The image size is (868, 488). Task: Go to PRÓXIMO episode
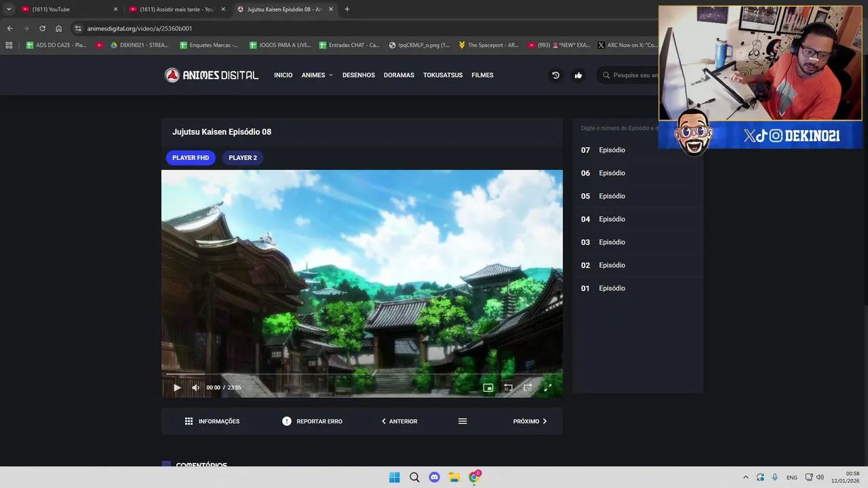click(530, 422)
